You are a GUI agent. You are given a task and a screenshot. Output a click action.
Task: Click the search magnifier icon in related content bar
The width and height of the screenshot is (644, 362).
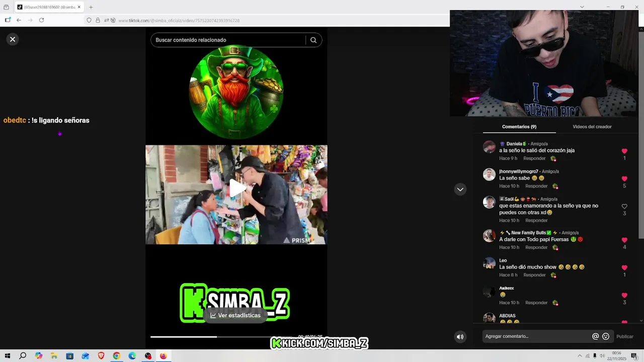pyautogui.click(x=313, y=40)
